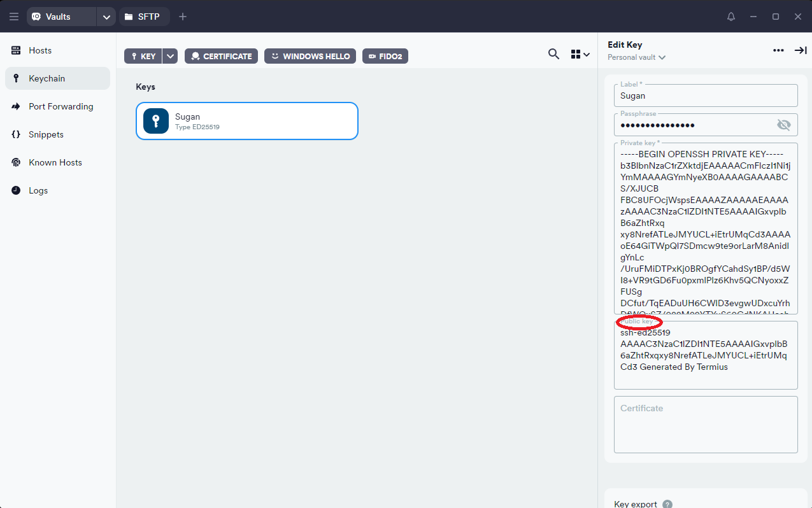Click the Keychain key icon
The image size is (812, 508).
16,78
